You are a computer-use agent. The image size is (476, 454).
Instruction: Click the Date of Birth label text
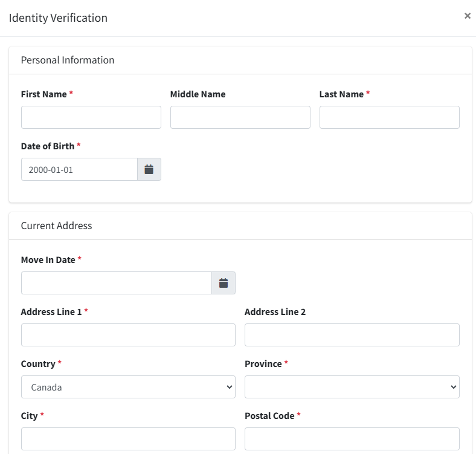(x=48, y=146)
